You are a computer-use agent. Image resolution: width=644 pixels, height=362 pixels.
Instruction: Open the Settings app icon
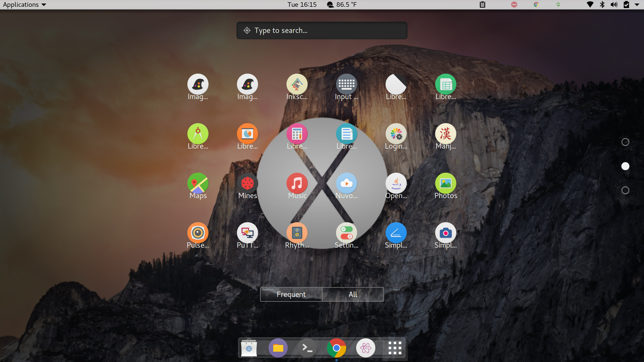point(346,233)
